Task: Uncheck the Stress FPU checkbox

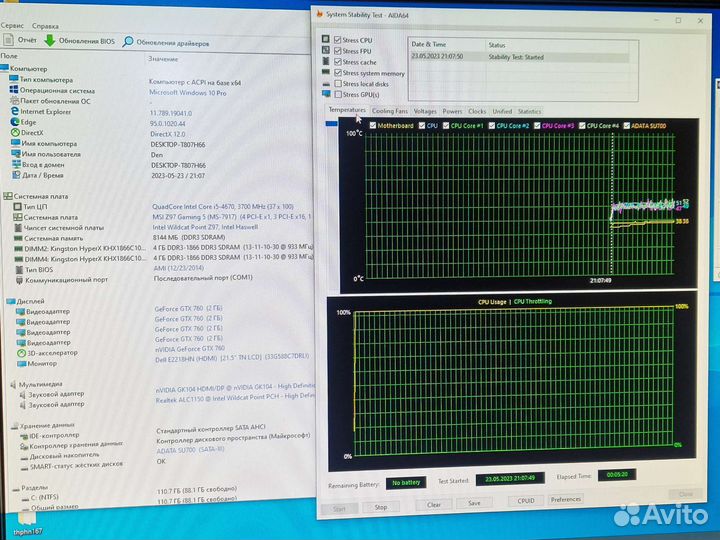Action: [338, 51]
